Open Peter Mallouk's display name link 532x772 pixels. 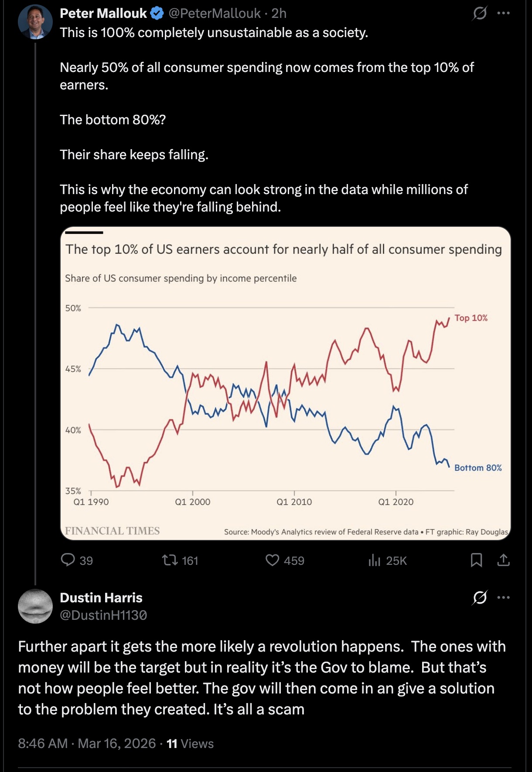coord(103,14)
